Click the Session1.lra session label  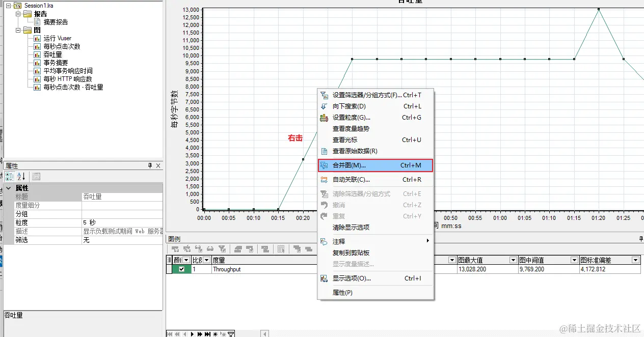point(39,6)
